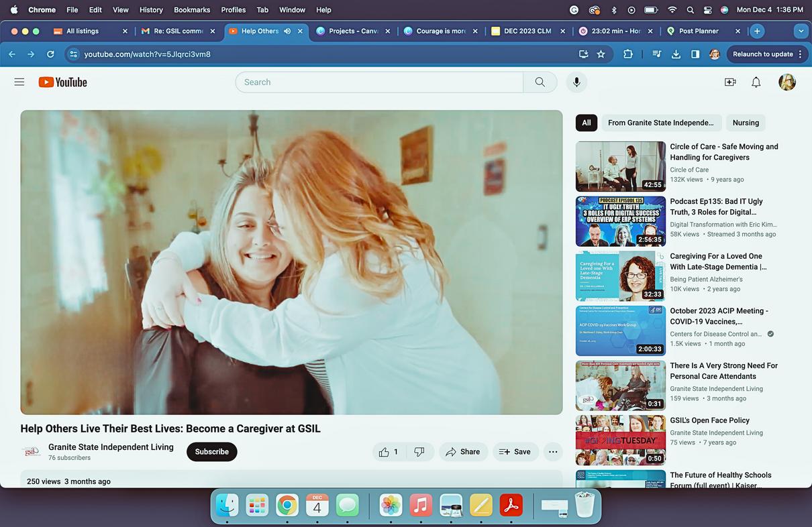This screenshot has height=527, width=812.
Task: Open Control Center in the menu bar
Action: pyautogui.click(x=707, y=10)
